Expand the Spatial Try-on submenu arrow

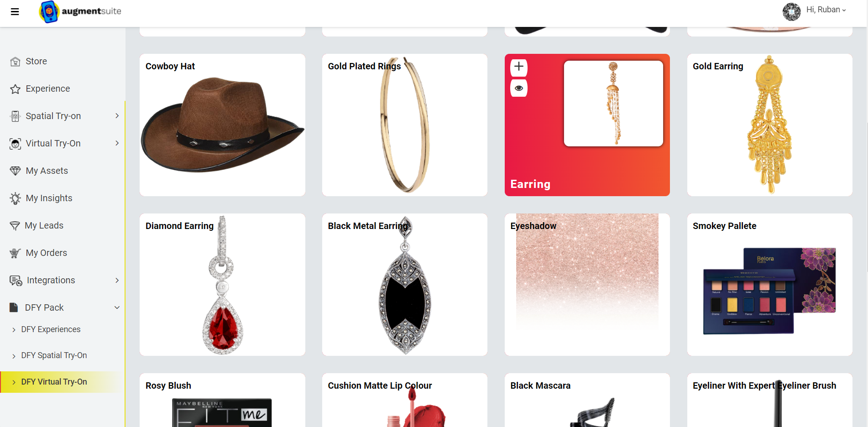click(x=117, y=116)
